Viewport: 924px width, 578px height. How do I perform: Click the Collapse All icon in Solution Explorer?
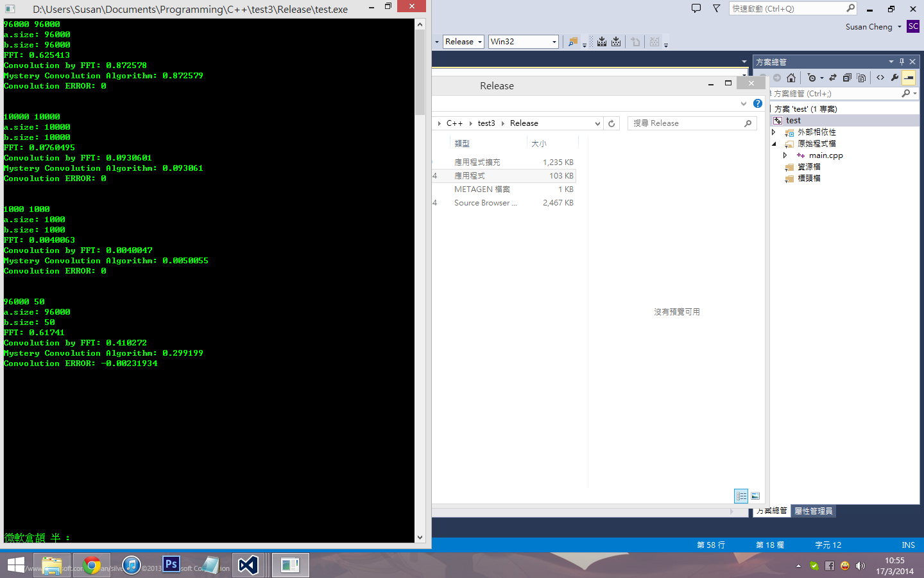coord(847,78)
